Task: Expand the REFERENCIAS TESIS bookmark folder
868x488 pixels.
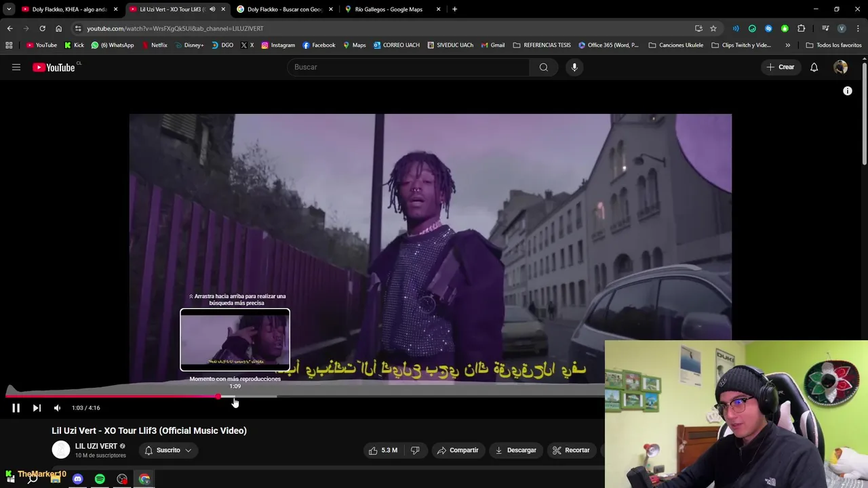Action: click(542, 45)
